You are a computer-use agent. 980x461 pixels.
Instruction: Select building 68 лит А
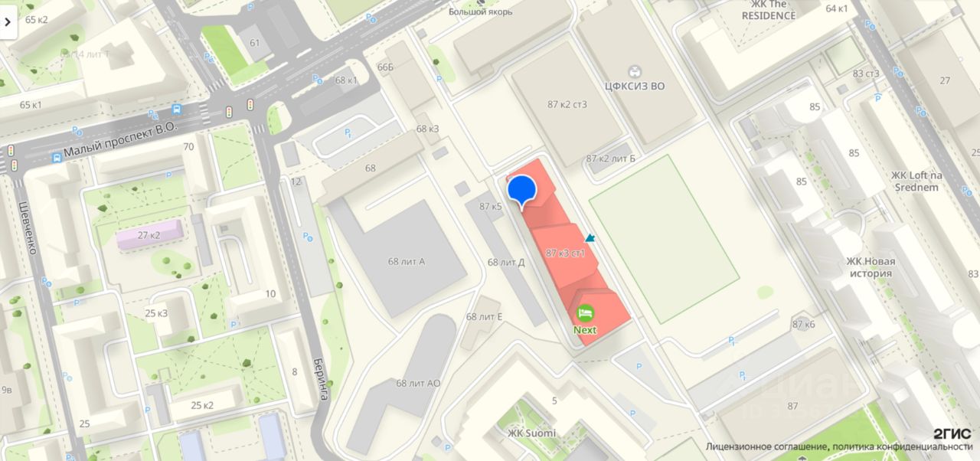click(406, 261)
